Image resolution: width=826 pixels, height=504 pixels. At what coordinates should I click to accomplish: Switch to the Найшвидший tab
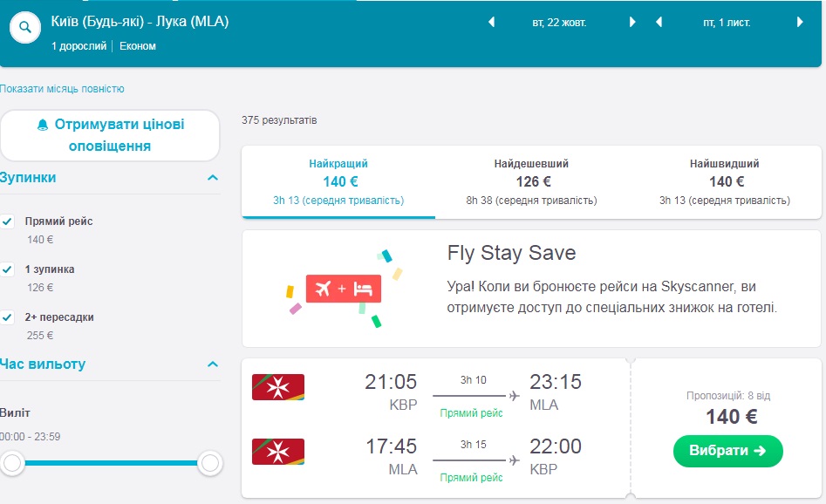[724, 181]
